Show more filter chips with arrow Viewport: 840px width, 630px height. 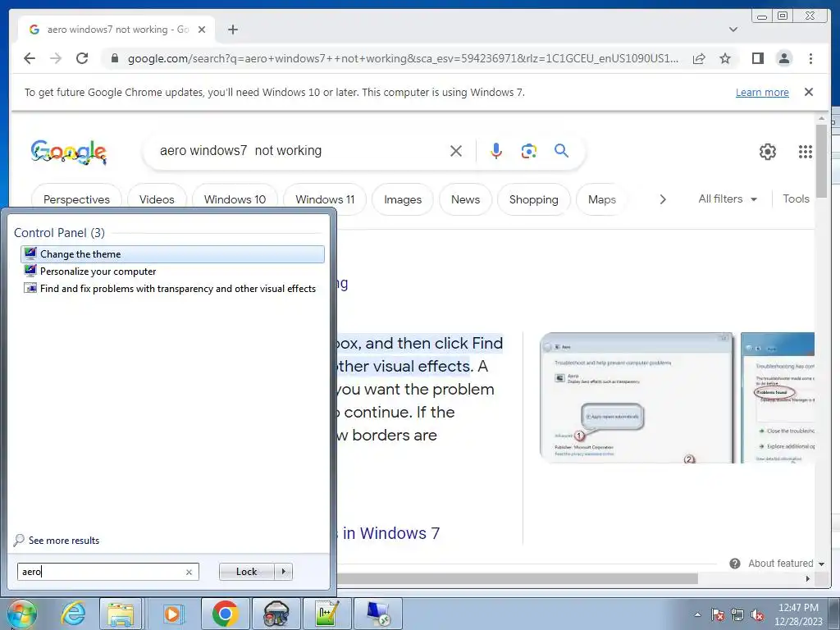tap(663, 199)
